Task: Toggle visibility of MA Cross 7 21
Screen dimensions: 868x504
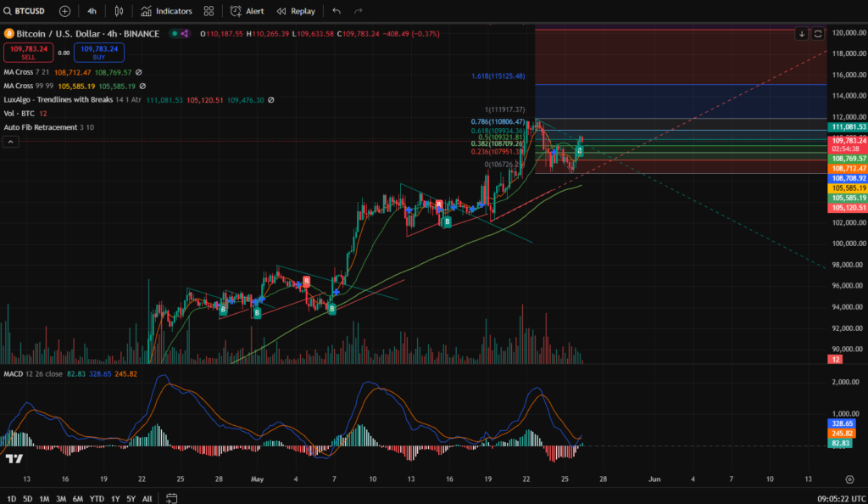Action: [x=139, y=72]
